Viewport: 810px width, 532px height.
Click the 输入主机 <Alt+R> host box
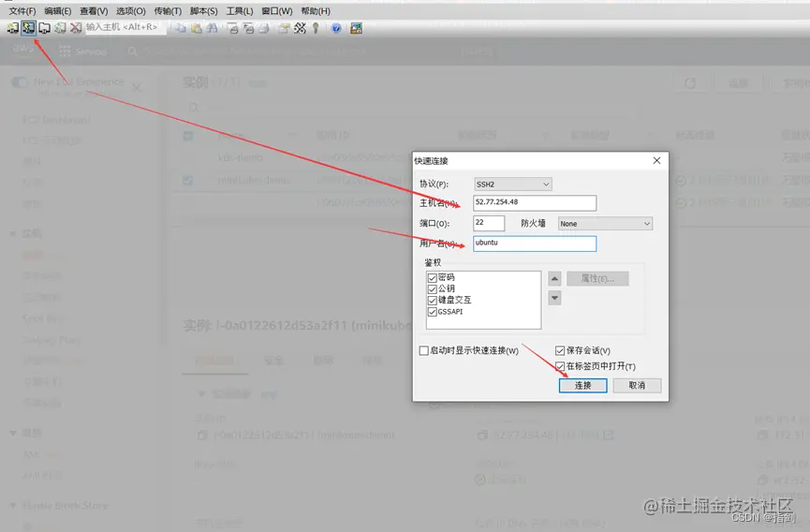pyautogui.click(x=125, y=27)
